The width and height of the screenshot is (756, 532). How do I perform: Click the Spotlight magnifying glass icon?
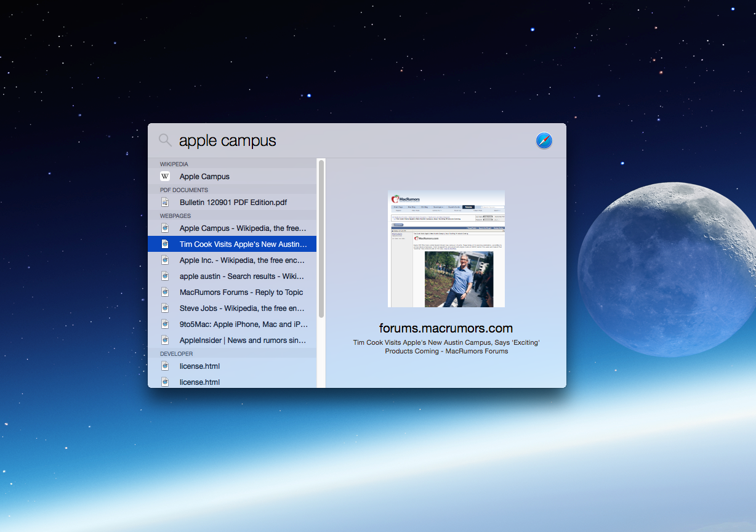click(x=165, y=140)
